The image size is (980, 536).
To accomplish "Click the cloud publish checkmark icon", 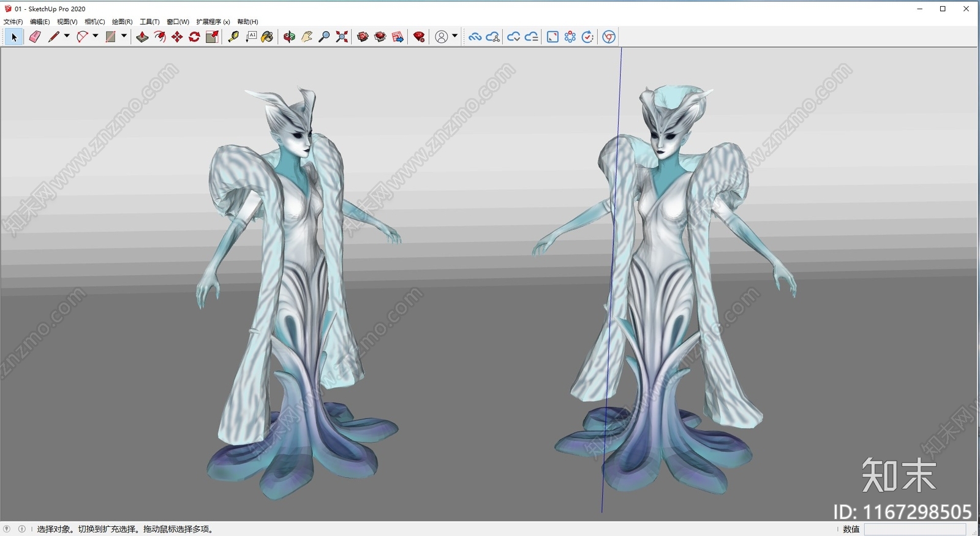I will tap(513, 37).
